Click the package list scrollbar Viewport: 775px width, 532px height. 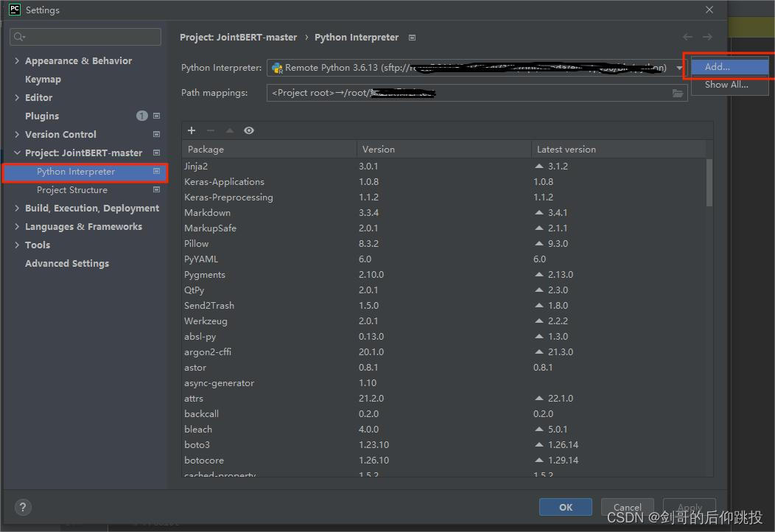pyautogui.click(x=709, y=182)
